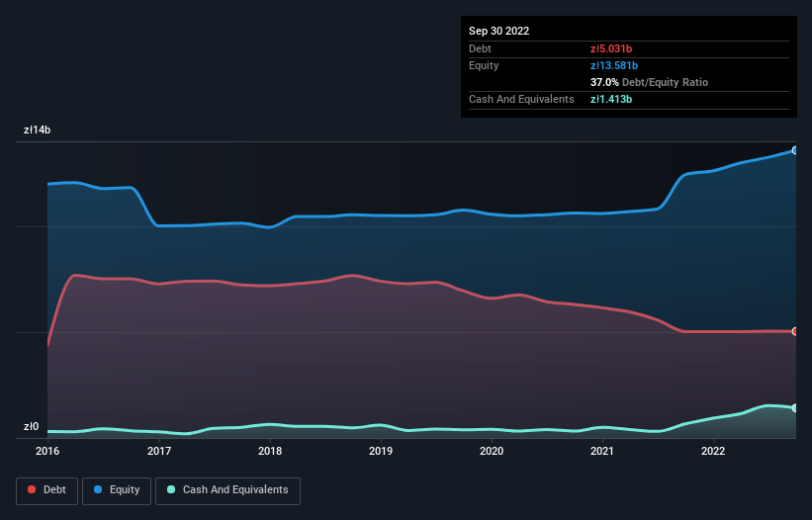The image size is (812, 520).
Task: Select the Equity endpoint marker on chart
Action: [x=795, y=150]
